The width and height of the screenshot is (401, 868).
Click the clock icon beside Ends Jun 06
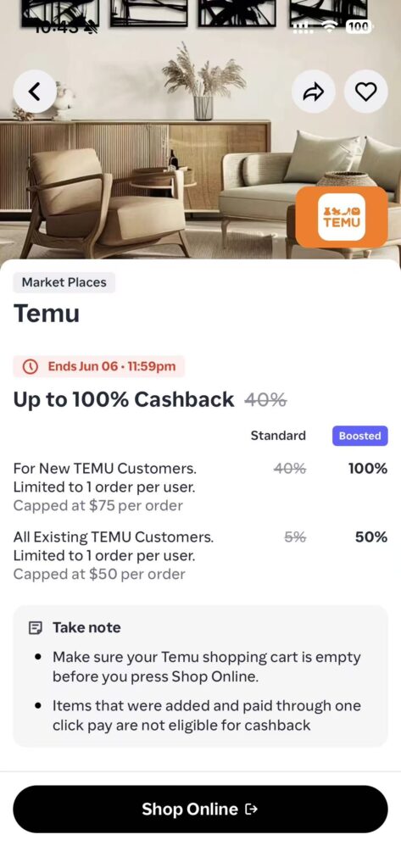(x=31, y=366)
